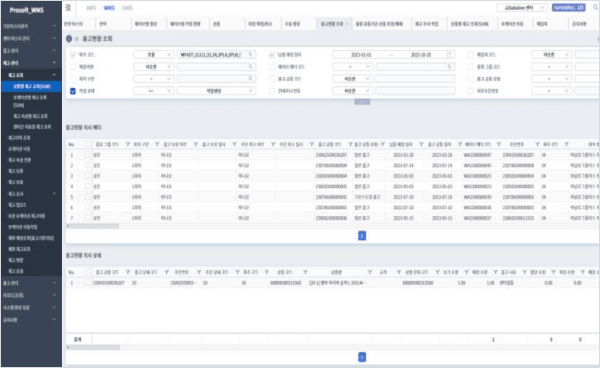This screenshot has height=368, width=600.
Task: Click row number 5 in the upper grid
Action: pyautogui.click(x=72, y=197)
